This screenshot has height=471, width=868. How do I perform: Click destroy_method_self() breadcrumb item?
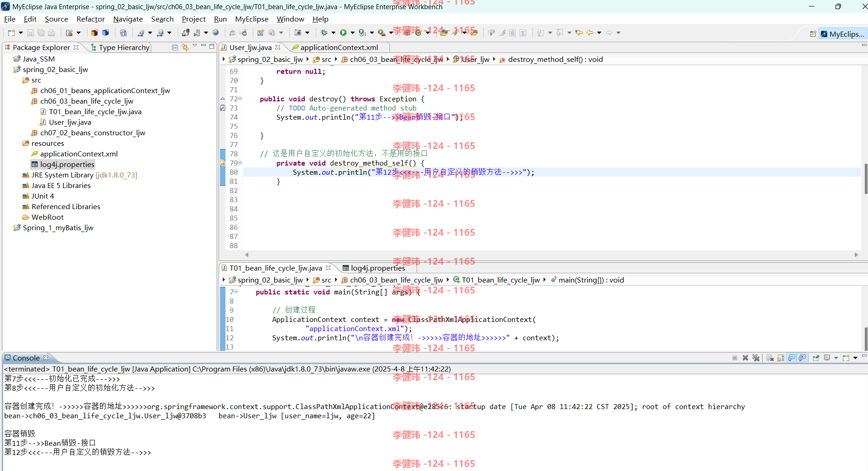pos(551,59)
